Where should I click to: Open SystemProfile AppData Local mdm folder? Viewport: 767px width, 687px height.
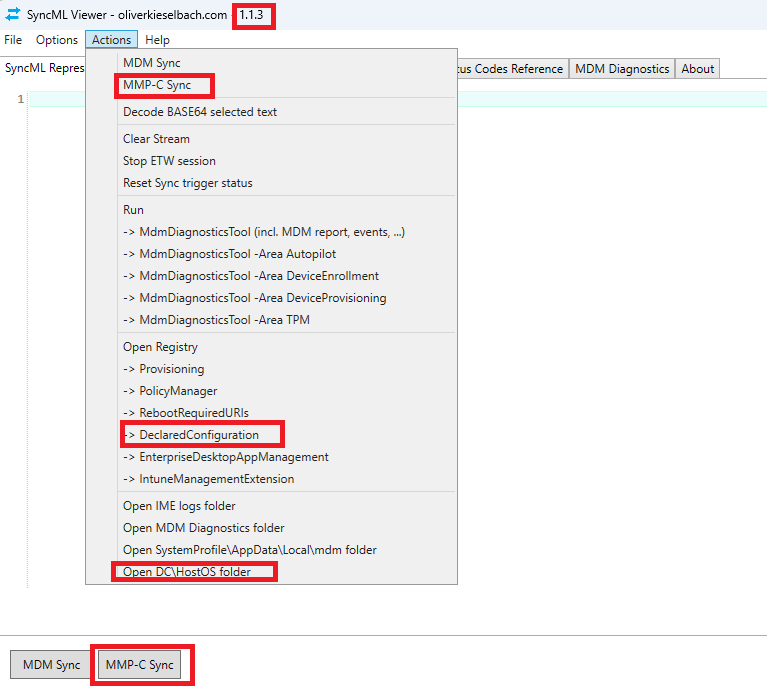click(271, 550)
